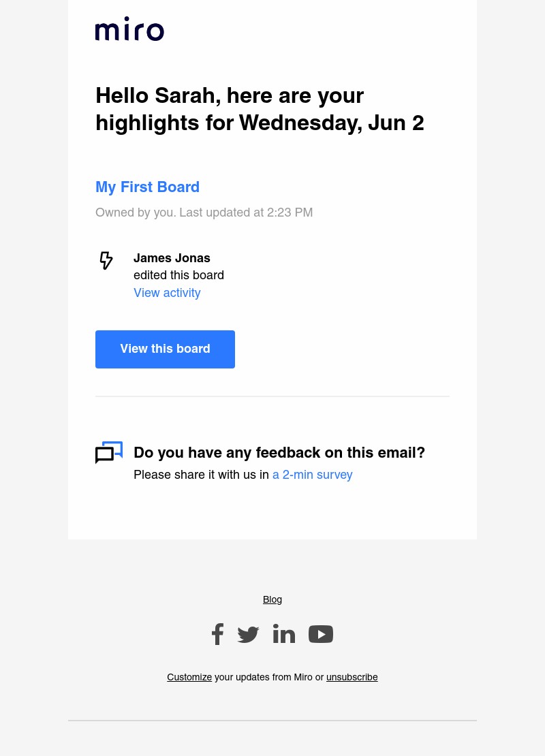This screenshot has height=756, width=545.
Task: Open Miro's LinkedIn icon
Action: pyautogui.click(x=284, y=633)
